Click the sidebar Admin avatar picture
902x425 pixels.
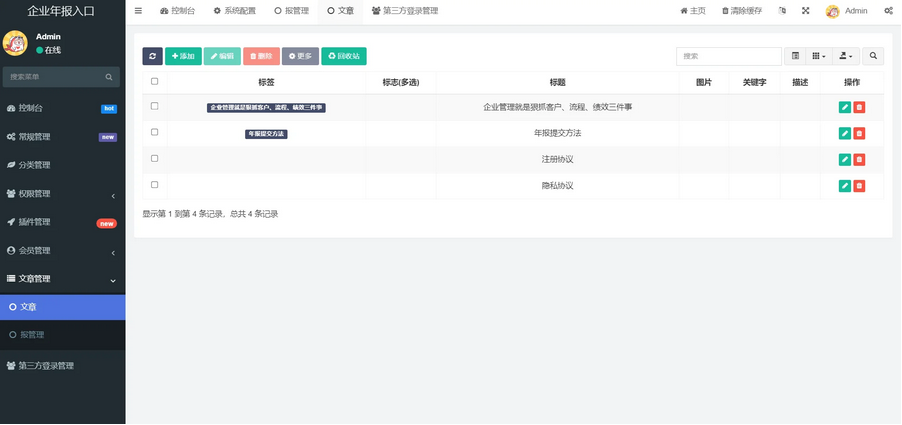coord(15,43)
